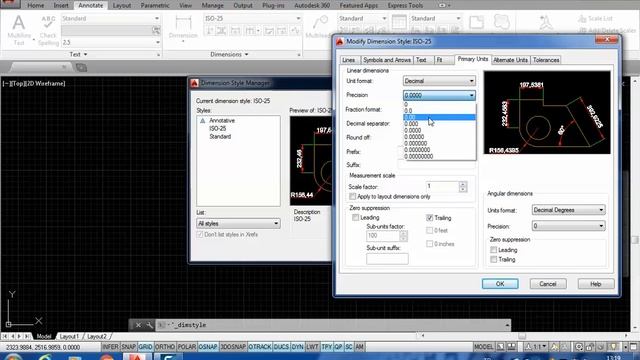Click Cancel in Modify Dimension Style
The image size is (640, 360).
tap(548, 284)
